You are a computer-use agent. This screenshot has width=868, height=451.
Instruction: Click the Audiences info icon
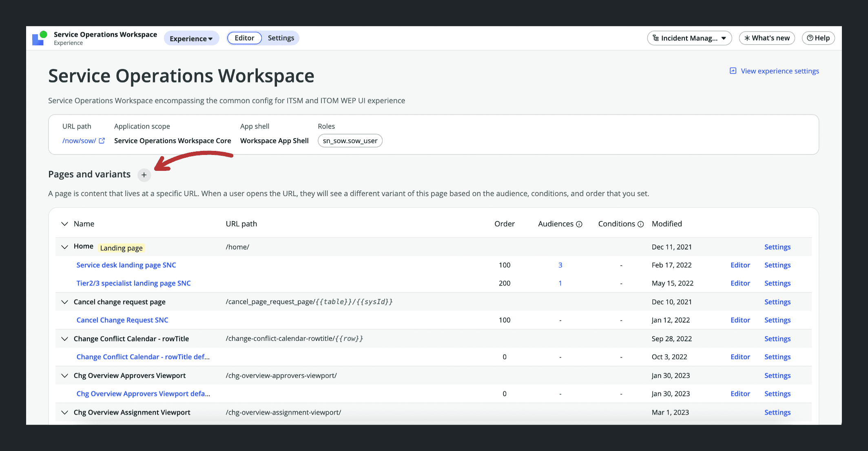point(579,224)
